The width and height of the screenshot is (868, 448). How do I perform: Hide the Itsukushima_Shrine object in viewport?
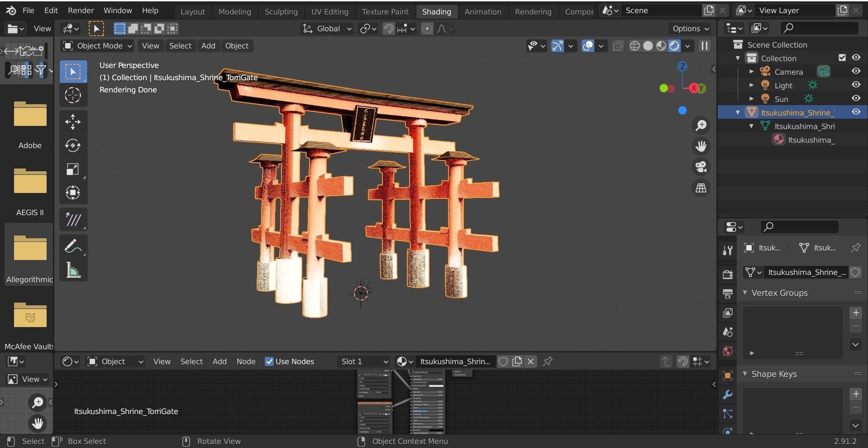[856, 112]
